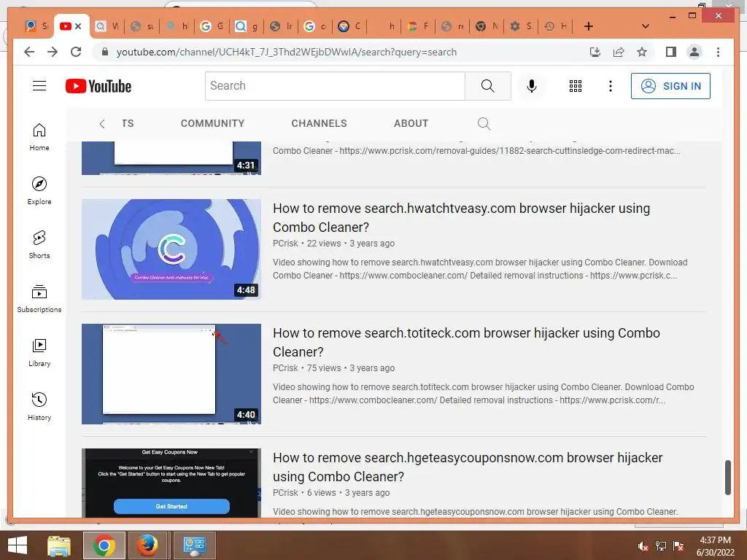Viewport: 747px width, 560px height.
Task: Open the Get Easy Coupons Now thumbnail
Action: pos(171,483)
